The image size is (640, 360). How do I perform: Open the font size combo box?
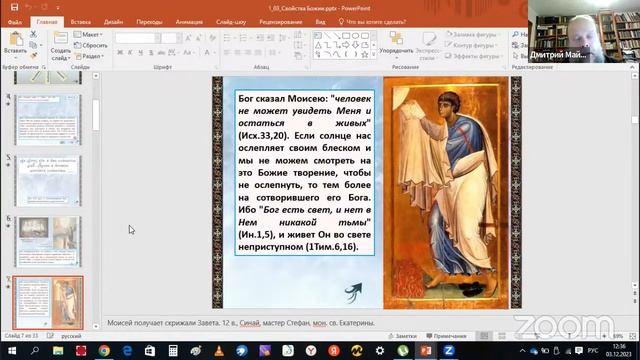pos(171,38)
